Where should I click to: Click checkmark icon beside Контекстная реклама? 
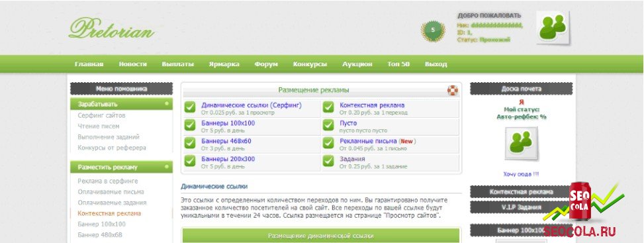328,107
